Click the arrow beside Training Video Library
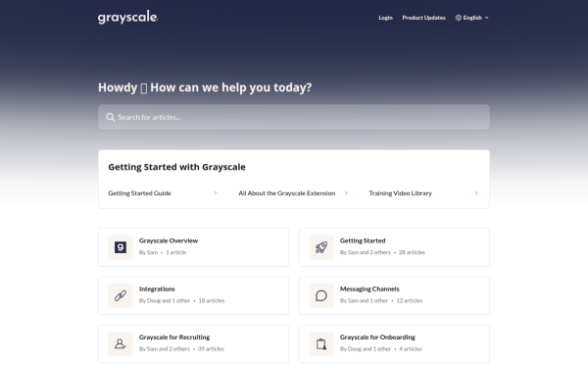 (476, 193)
